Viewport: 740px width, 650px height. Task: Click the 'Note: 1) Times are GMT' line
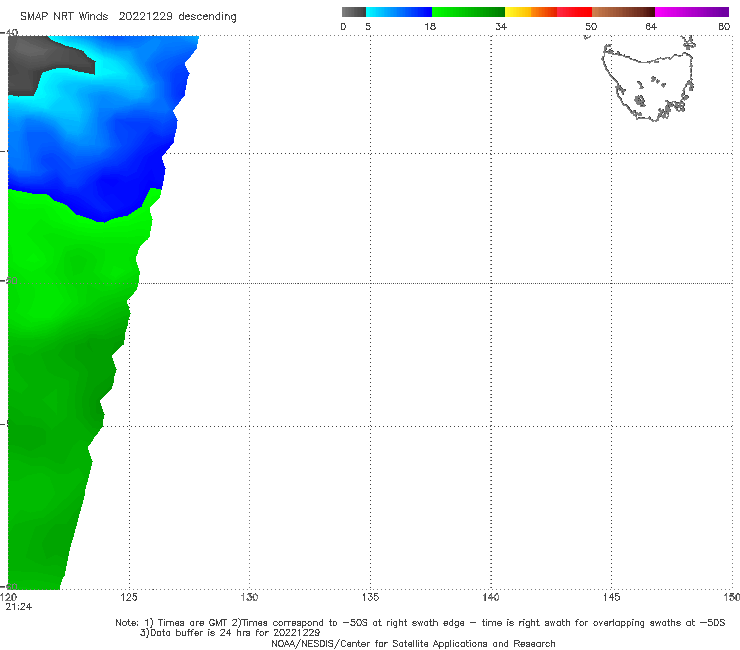420,623
